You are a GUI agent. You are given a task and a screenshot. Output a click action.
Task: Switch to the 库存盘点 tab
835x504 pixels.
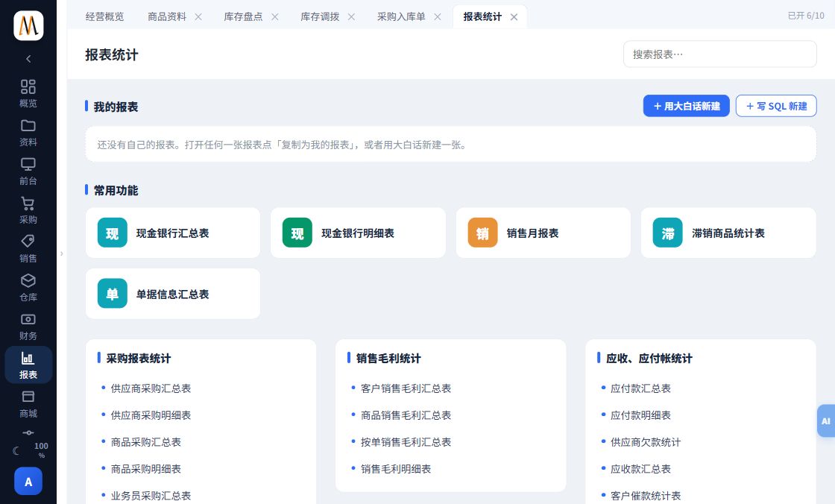click(x=243, y=16)
